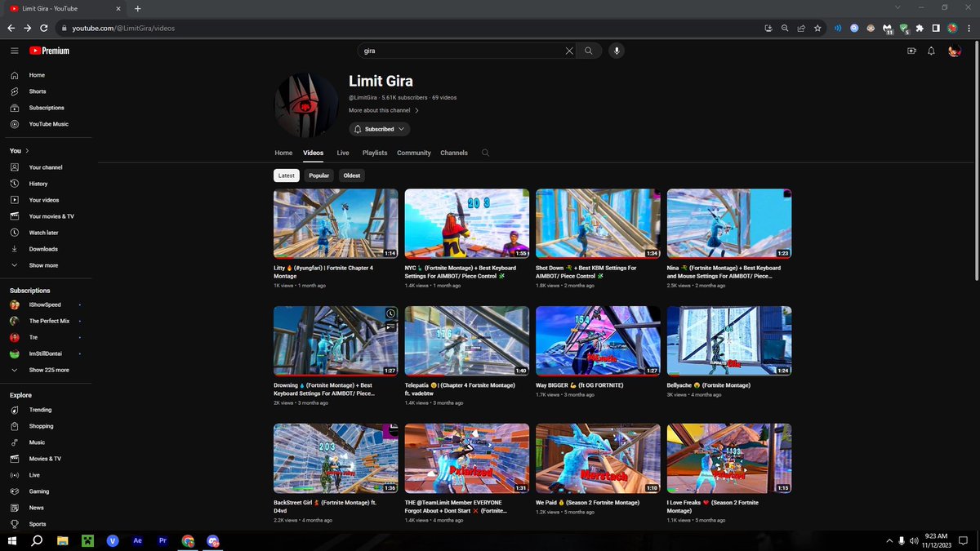Switch to the Community tab
980x551 pixels.
point(414,153)
